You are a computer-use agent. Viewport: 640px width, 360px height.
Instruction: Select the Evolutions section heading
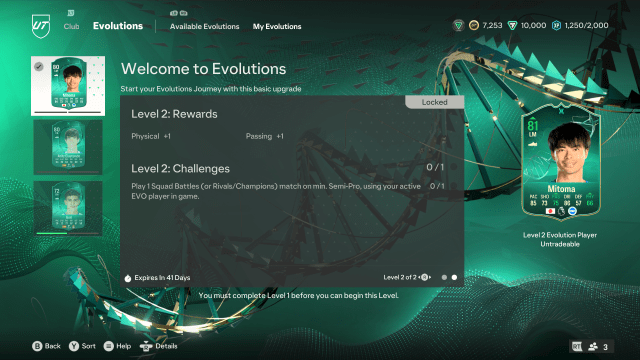click(118, 26)
